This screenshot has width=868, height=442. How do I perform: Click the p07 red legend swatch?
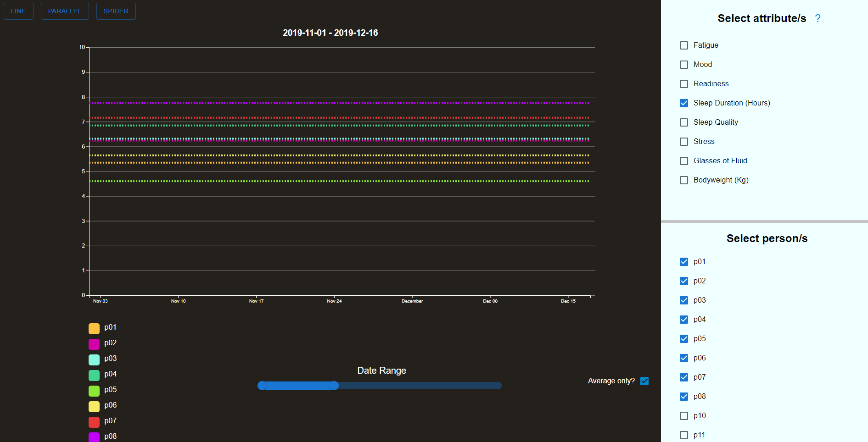click(x=94, y=422)
